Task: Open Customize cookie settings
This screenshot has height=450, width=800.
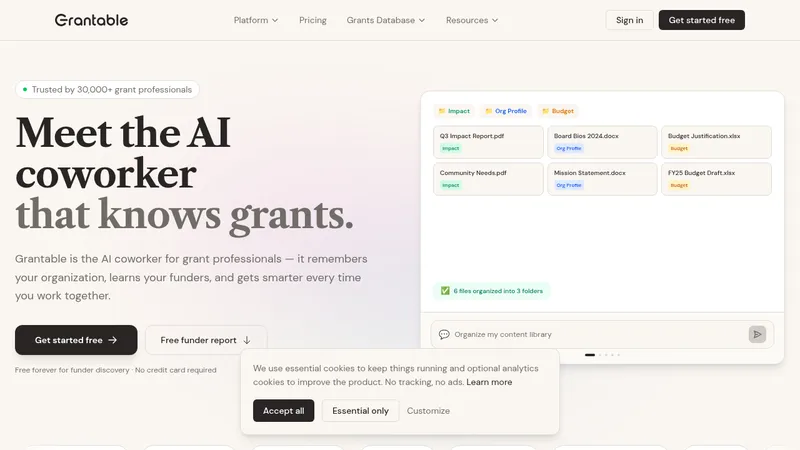Action: 428,411
